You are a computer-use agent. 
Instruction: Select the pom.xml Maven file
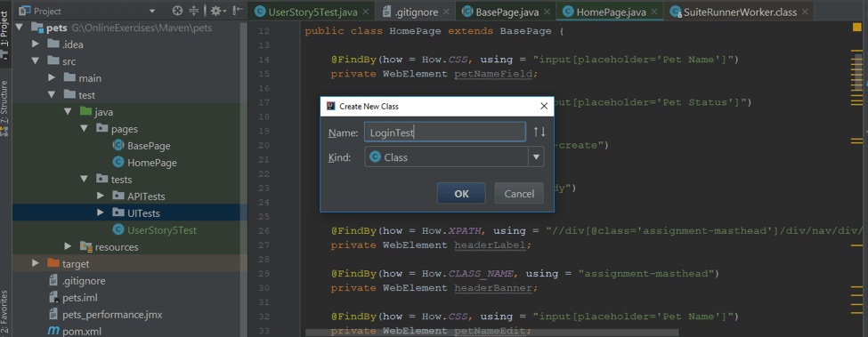tap(81, 331)
